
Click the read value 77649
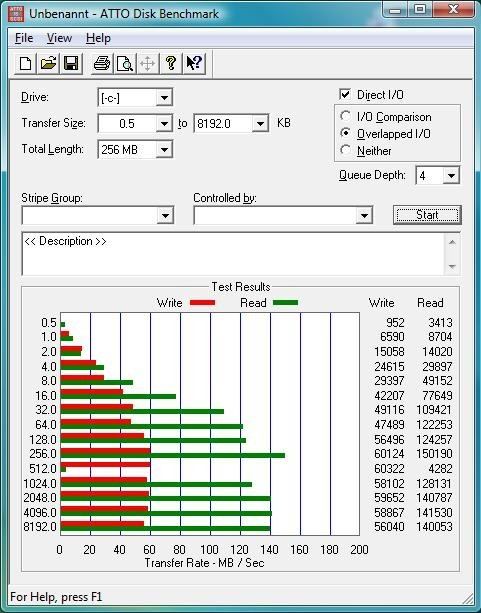pyautogui.click(x=437, y=396)
